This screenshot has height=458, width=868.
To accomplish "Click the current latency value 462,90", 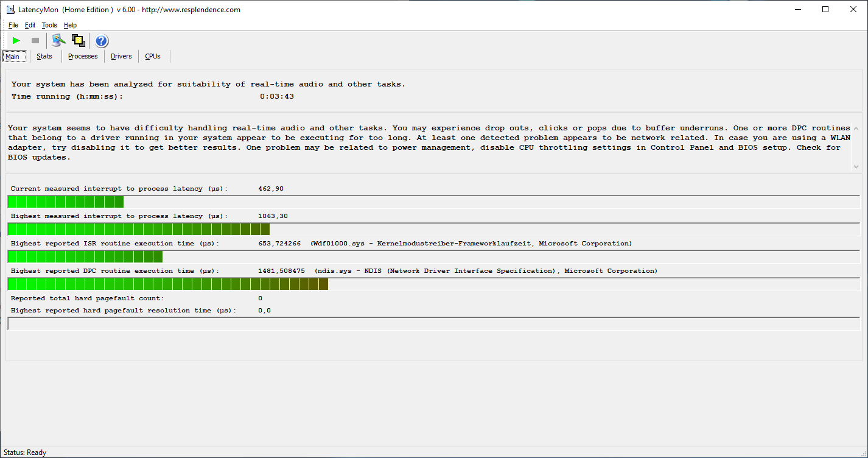I will click(x=271, y=189).
